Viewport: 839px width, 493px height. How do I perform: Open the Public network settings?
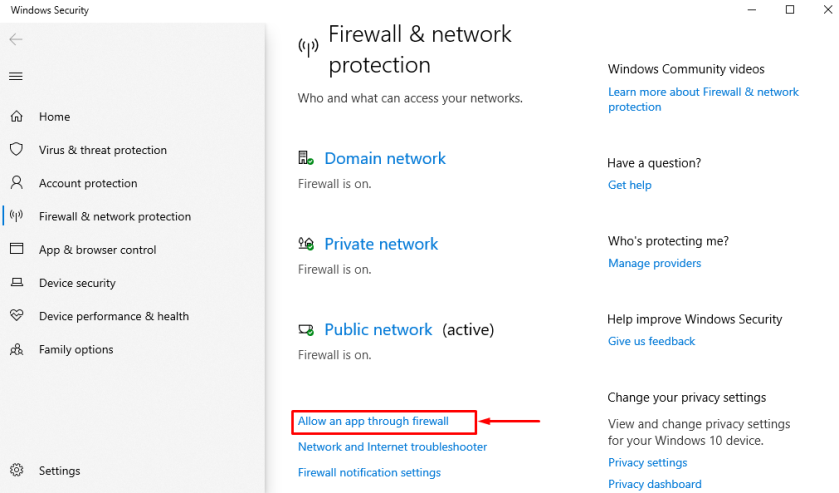pos(378,329)
